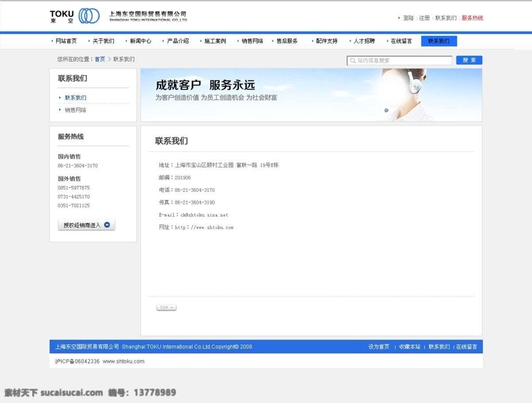Click fax number 86-21-3604-3190
Viewport: 532px width, 403px height.
click(x=195, y=203)
